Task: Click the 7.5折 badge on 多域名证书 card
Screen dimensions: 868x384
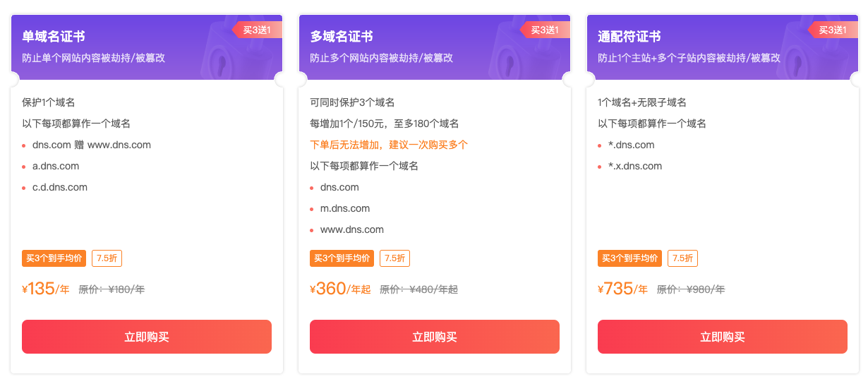Action: [x=395, y=258]
